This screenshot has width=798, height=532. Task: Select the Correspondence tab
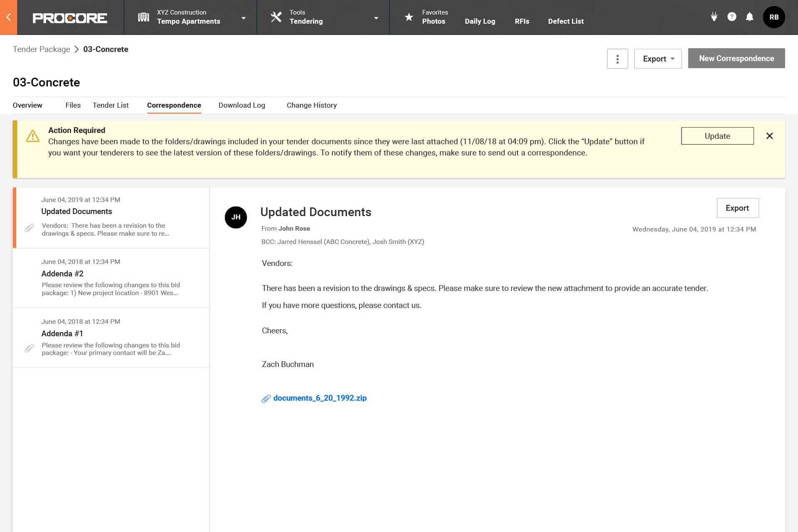point(174,105)
